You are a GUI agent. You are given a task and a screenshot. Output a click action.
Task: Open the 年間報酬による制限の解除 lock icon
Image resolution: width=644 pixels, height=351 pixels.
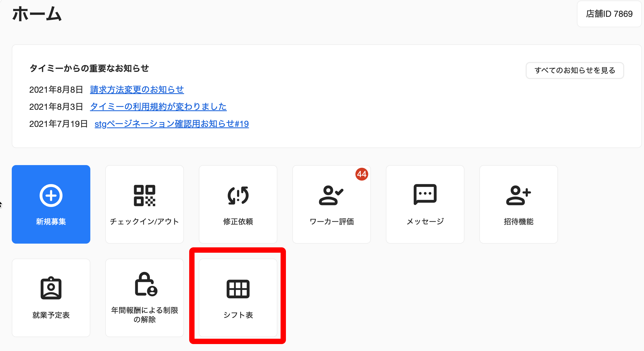pyautogui.click(x=146, y=284)
